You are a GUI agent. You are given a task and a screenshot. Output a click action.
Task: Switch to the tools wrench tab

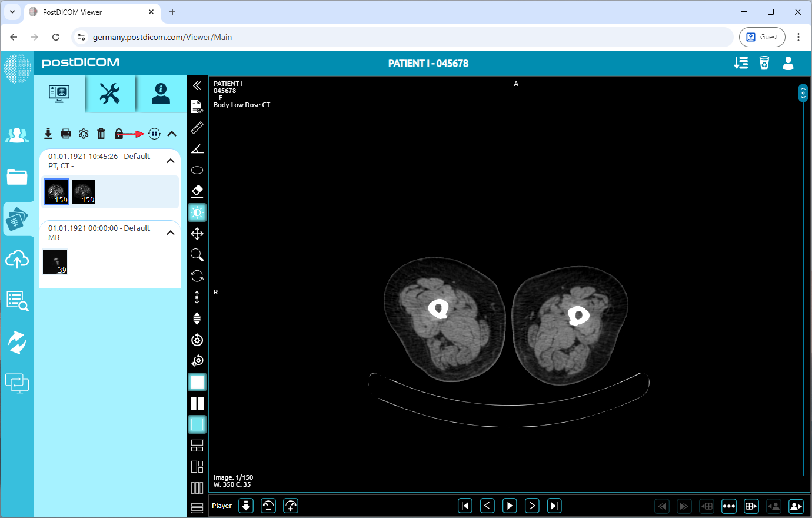(110, 93)
